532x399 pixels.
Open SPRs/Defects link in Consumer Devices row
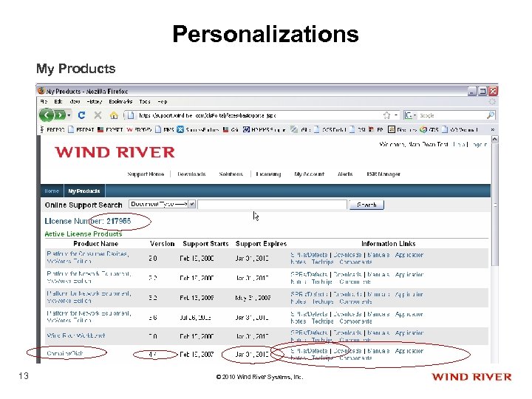tap(309, 255)
